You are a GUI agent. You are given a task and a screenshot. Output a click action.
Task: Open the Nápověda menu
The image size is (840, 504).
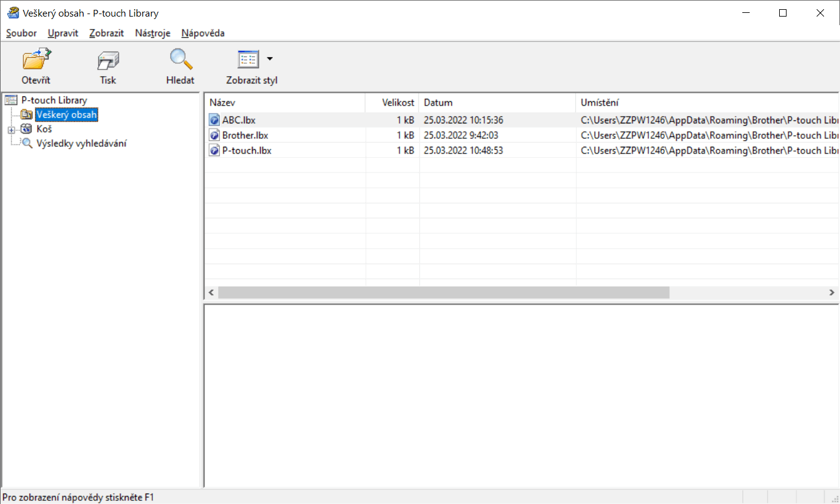click(x=203, y=33)
